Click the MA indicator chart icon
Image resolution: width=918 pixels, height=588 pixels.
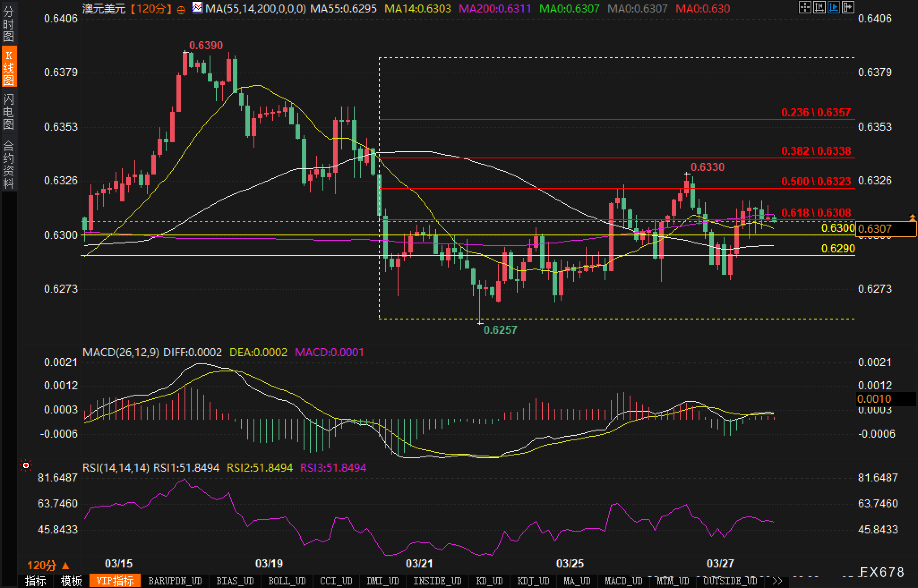click(197, 8)
